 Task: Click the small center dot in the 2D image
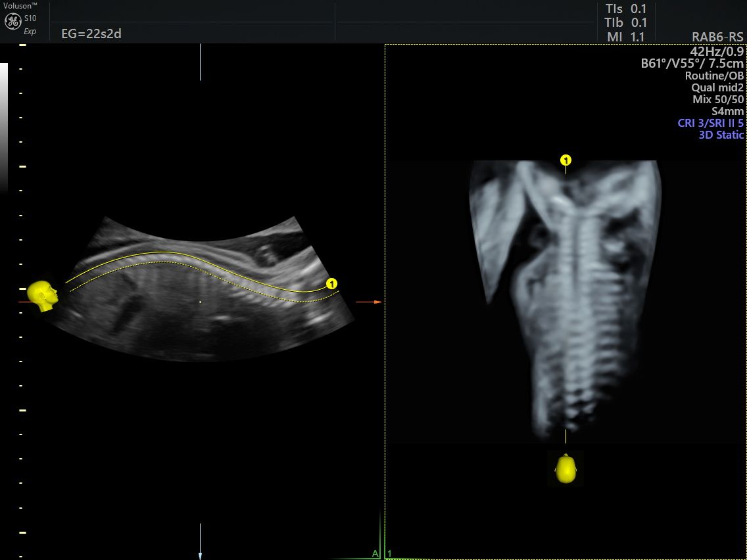click(200, 302)
